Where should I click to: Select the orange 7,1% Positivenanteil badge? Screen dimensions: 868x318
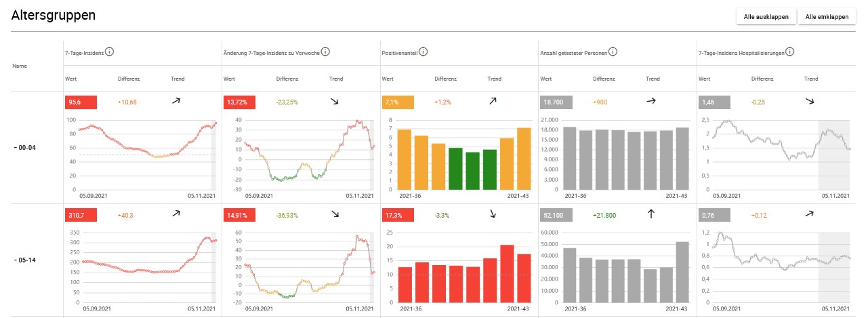(398, 102)
